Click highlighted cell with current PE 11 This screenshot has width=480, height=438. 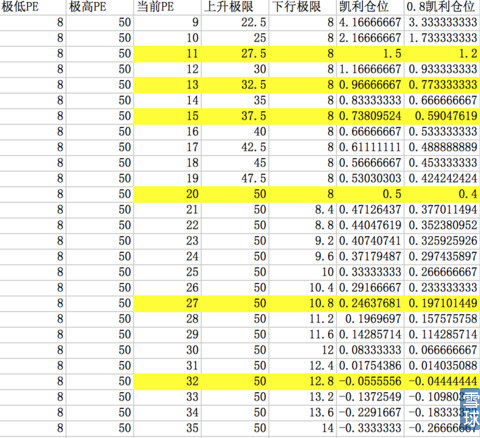168,54
